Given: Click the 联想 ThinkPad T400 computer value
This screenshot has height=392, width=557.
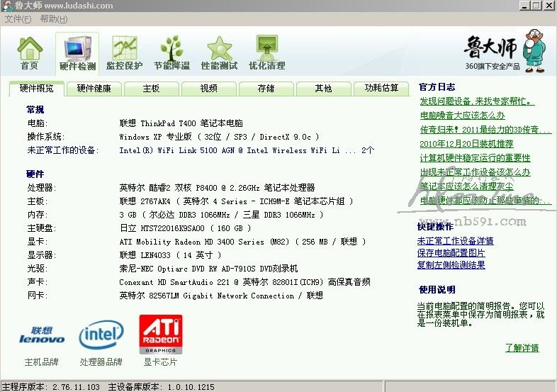Looking at the screenshot, I should pyautogui.click(x=181, y=123).
